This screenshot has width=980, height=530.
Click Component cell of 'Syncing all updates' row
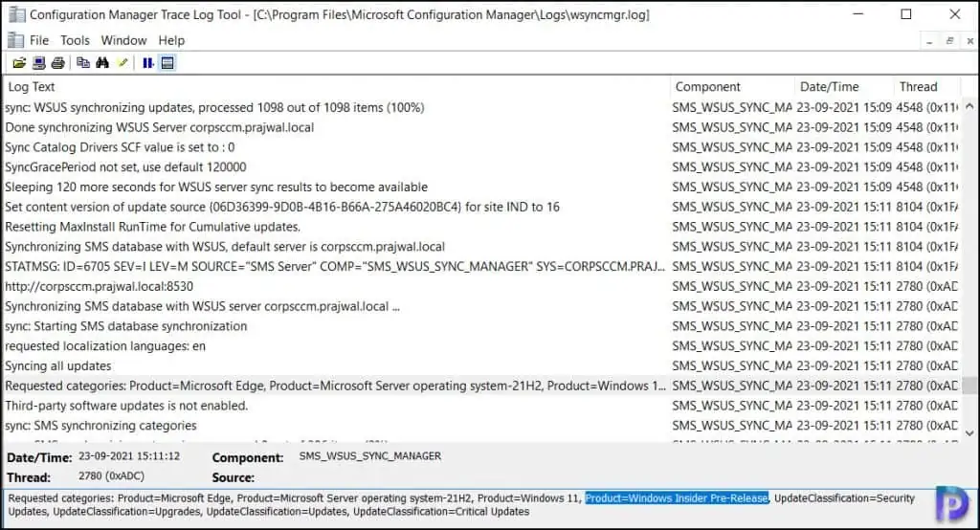coord(732,366)
